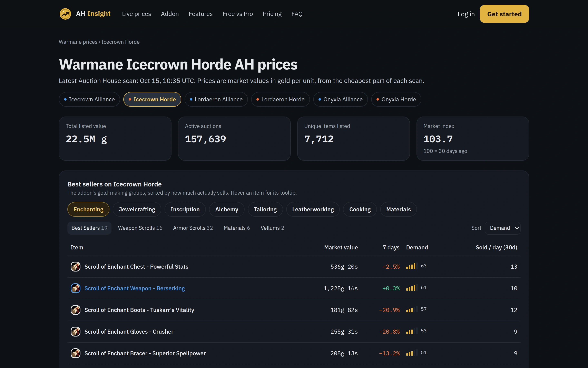This screenshot has height=368, width=588.
Task: Click the demand bars icon for Berserking
Action: [412, 288]
